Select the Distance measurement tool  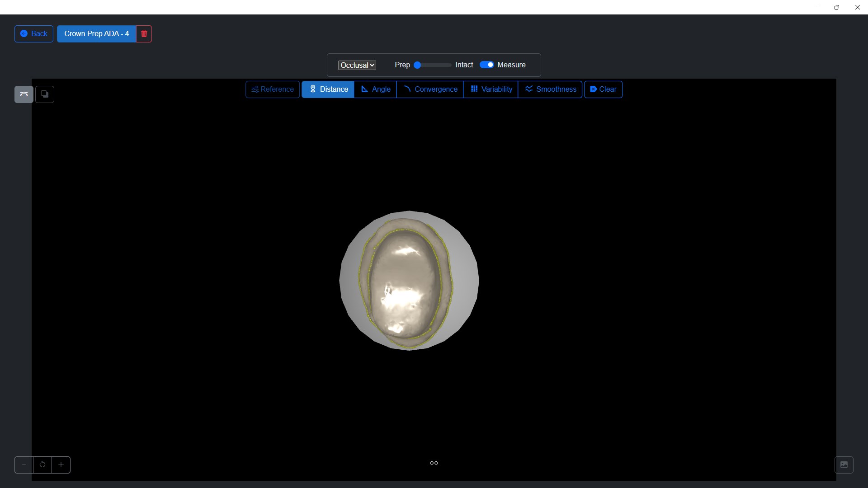pyautogui.click(x=328, y=89)
